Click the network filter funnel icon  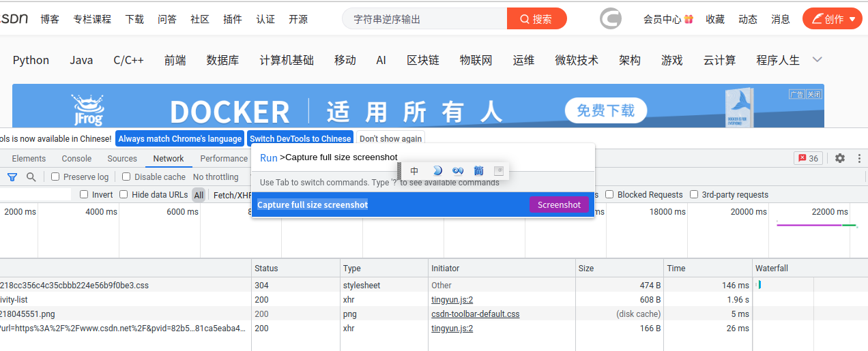12,177
